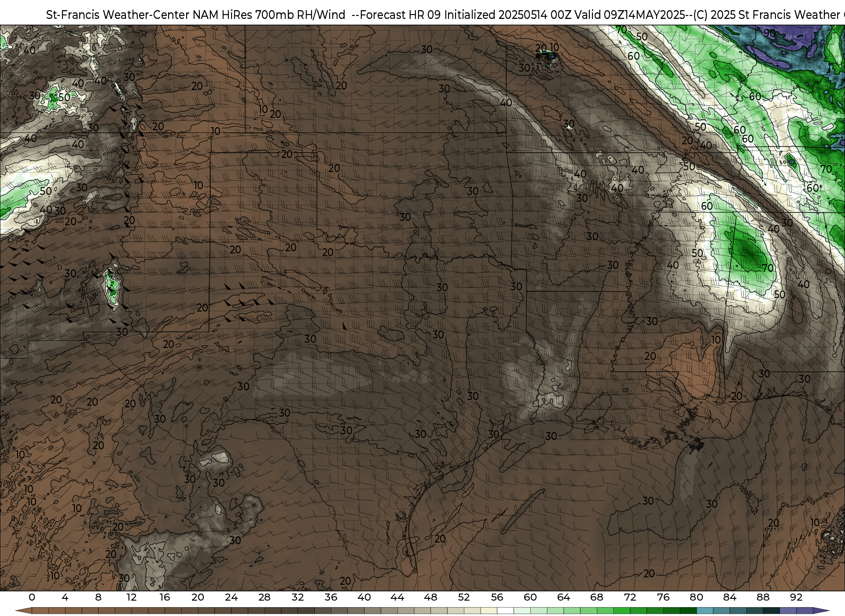
Task: Click the colorbar tick label 40
Action: pyautogui.click(x=364, y=598)
